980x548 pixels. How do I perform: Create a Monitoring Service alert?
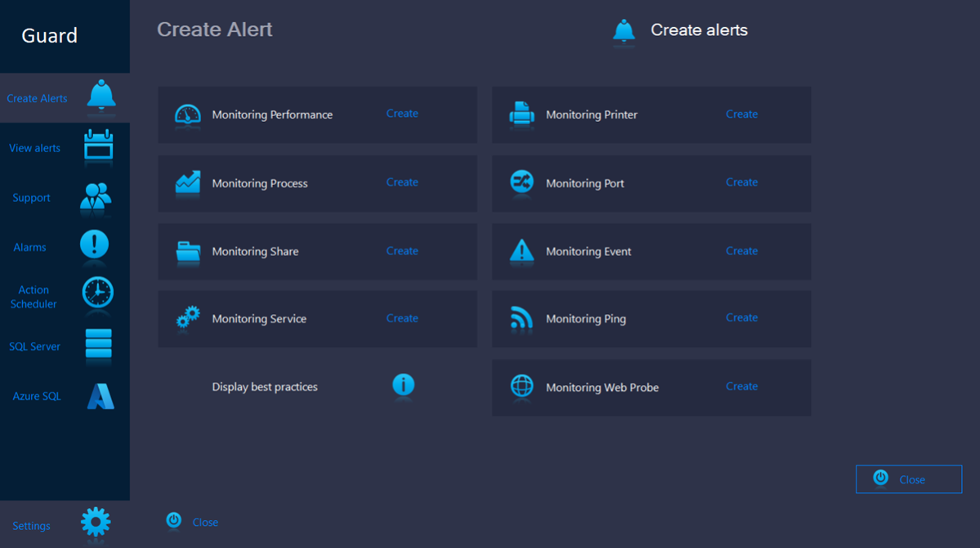point(402,318)
